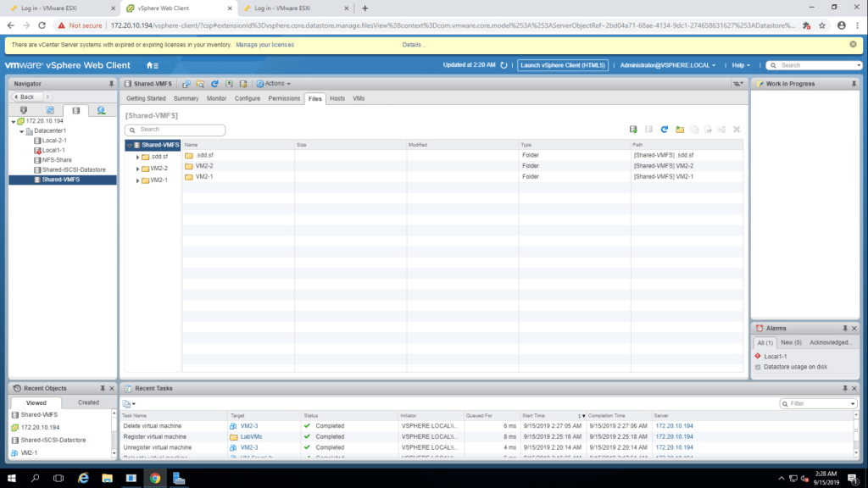Open the Actions dropdown menu
Viewport: 868px width, 488px height.
(x=273, y=84)
